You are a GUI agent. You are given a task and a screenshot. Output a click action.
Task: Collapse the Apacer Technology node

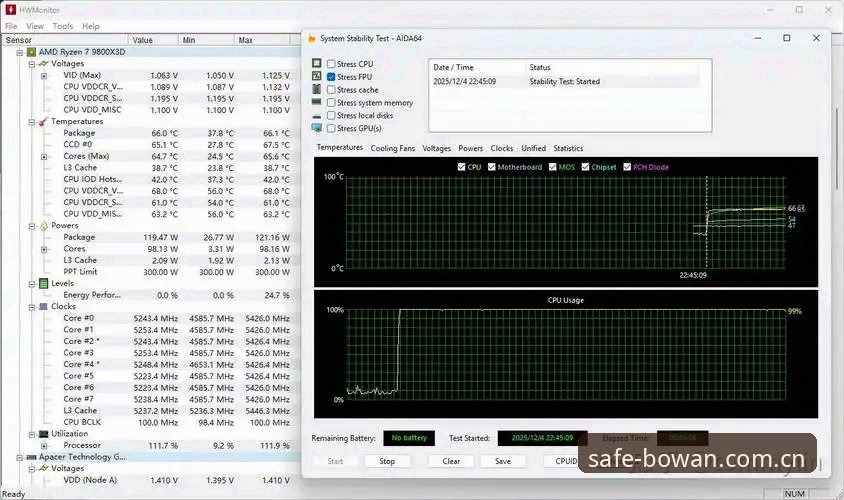coord(19,457)
